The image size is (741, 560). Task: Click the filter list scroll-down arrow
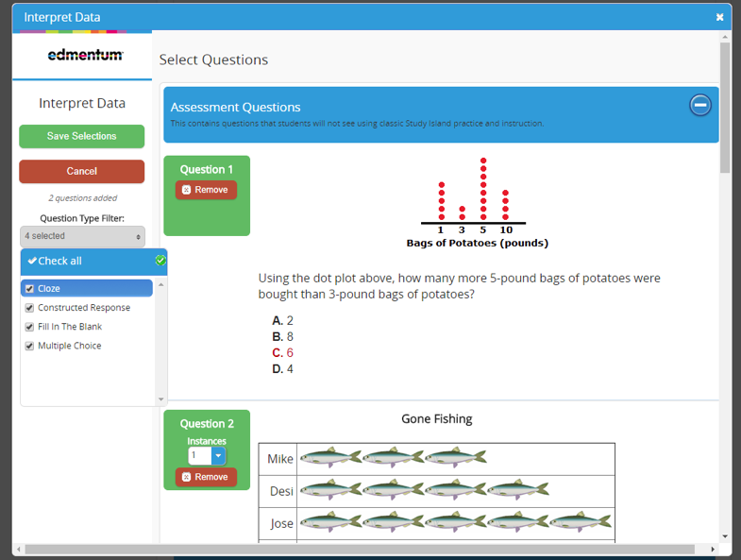pos(161,399)
